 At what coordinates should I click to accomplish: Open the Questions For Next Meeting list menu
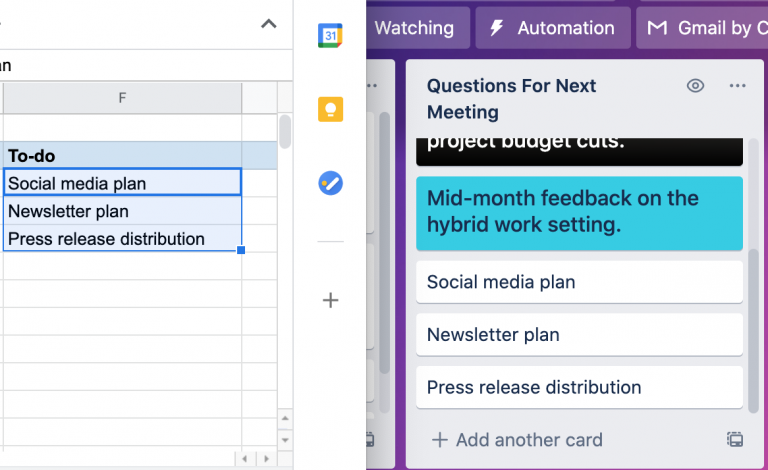pos(738,86)
